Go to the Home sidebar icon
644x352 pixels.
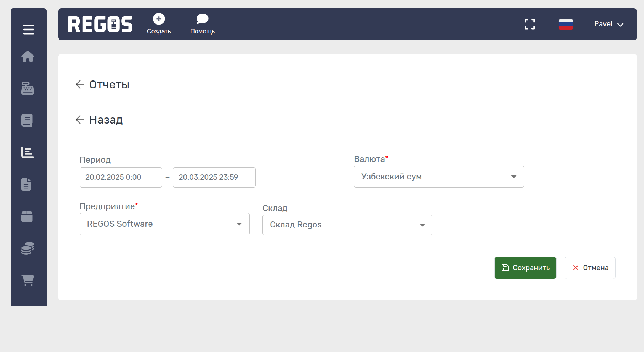coord(28,56)
